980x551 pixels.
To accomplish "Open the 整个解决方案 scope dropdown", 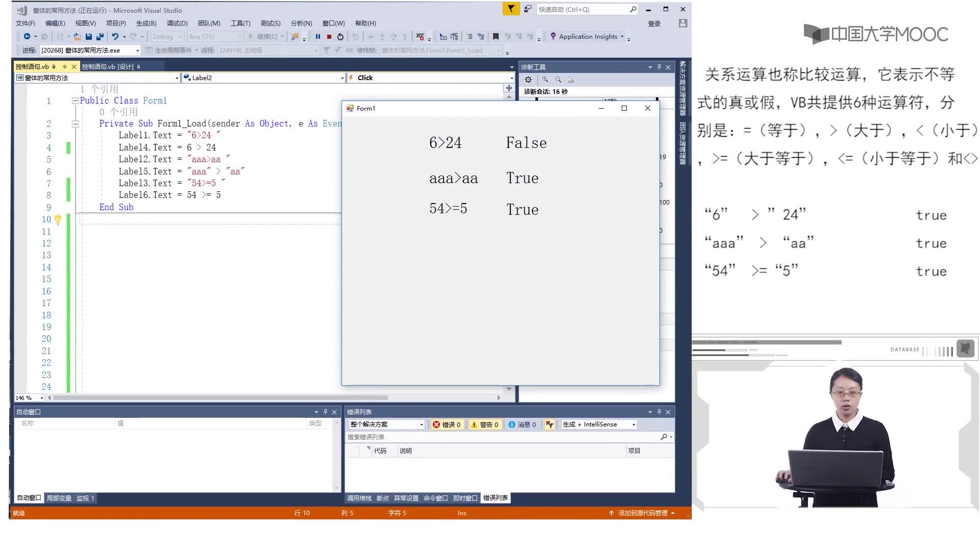I will (x=387, y=424).
